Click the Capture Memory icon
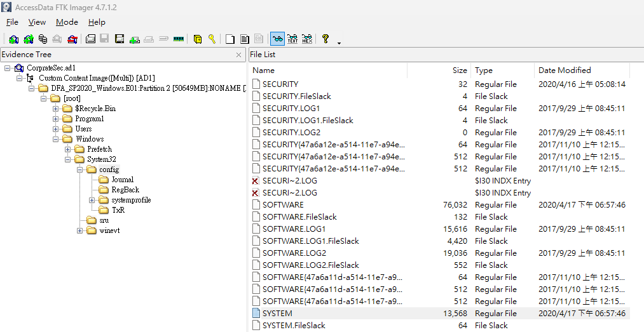Screen dimensions: 644x332 pos(178,39)
